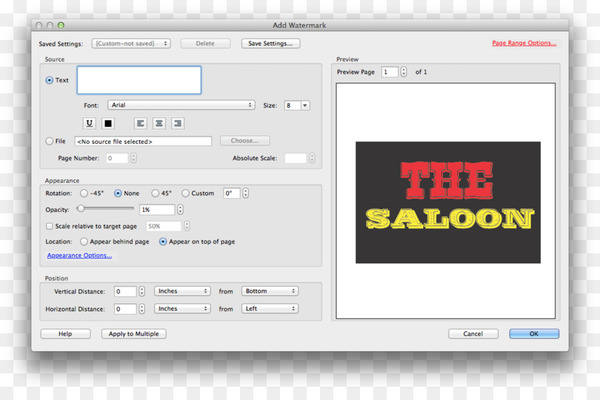
Task: Expand the font Size dropdown arrow
Action: 305,105
